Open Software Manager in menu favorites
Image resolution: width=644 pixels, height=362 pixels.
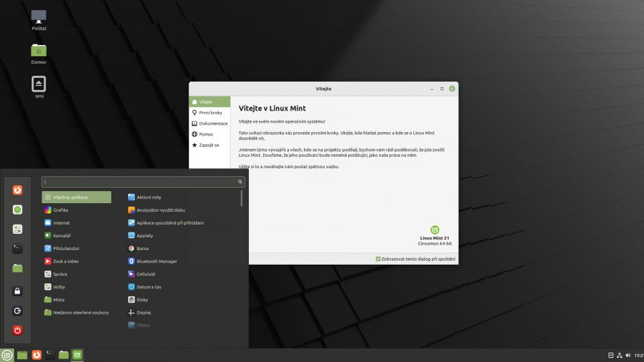tap(17, 210)
